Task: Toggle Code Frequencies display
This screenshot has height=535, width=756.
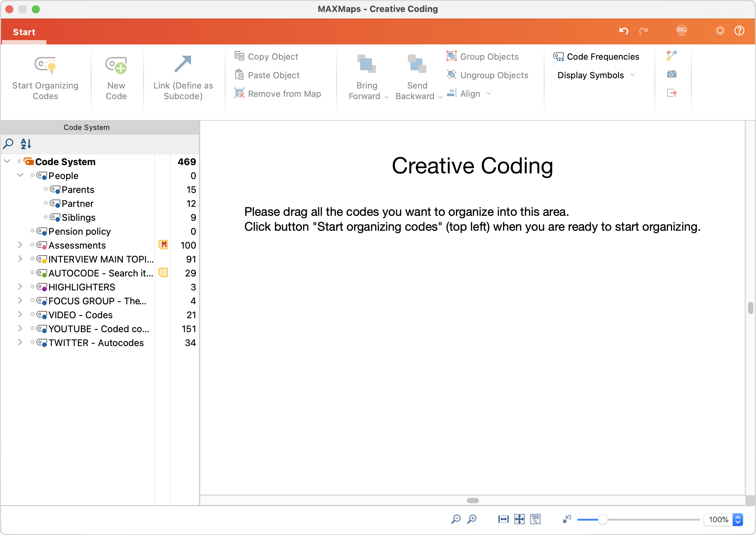Action: [x=596, y=57]
